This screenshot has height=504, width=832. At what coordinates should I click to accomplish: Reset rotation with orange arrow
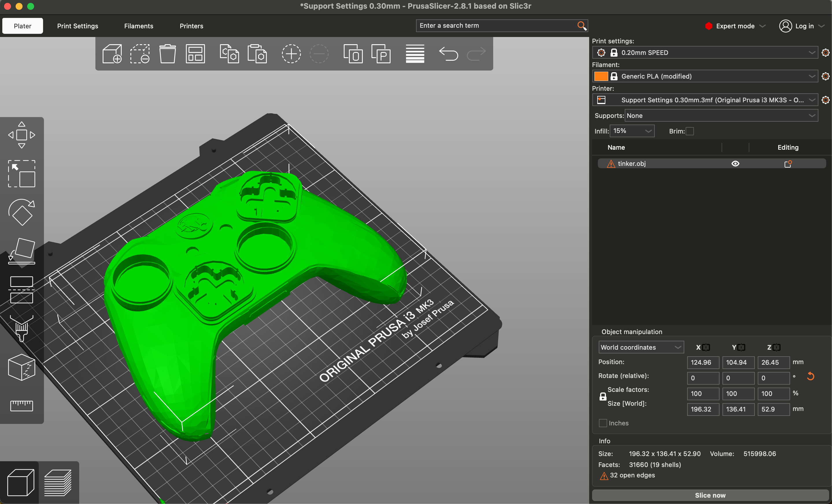pos(810,376)
